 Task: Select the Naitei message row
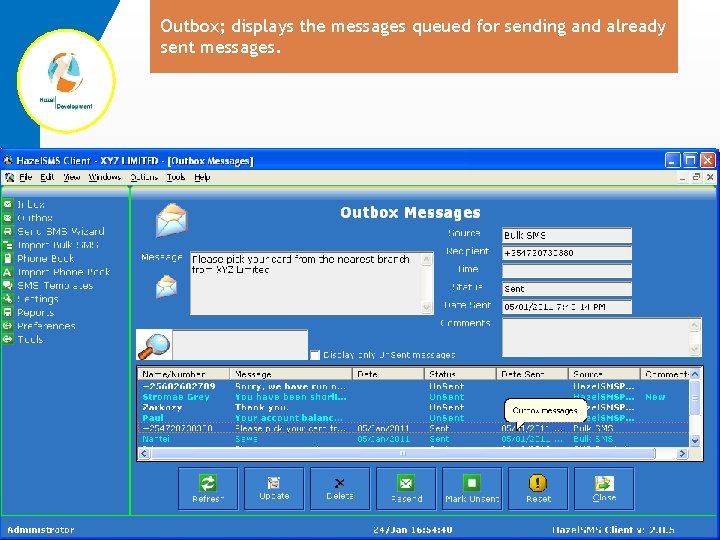pos(413,439)
